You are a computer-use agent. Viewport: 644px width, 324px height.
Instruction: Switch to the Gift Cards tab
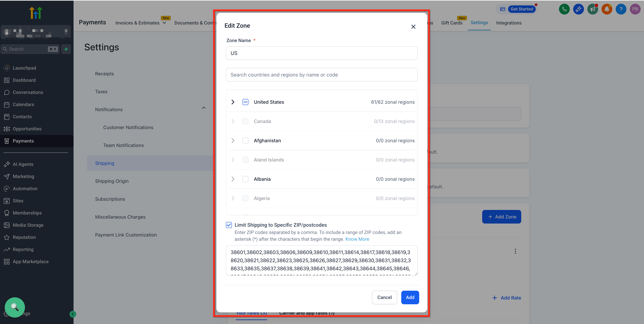[452, 23]
